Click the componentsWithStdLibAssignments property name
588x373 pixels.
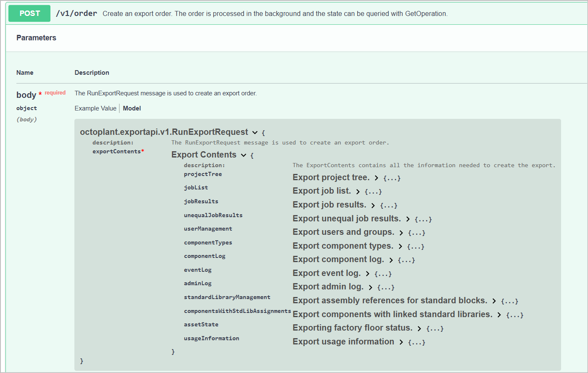coord(237,311)
